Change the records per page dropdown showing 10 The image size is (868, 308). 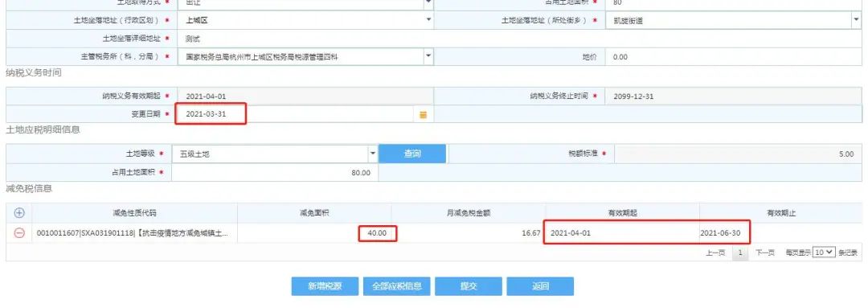[x=823, y=252]
